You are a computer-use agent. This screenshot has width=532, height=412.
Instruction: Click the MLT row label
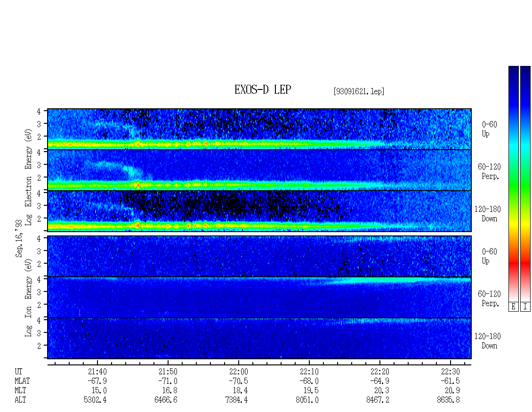[x=20, y=391]
